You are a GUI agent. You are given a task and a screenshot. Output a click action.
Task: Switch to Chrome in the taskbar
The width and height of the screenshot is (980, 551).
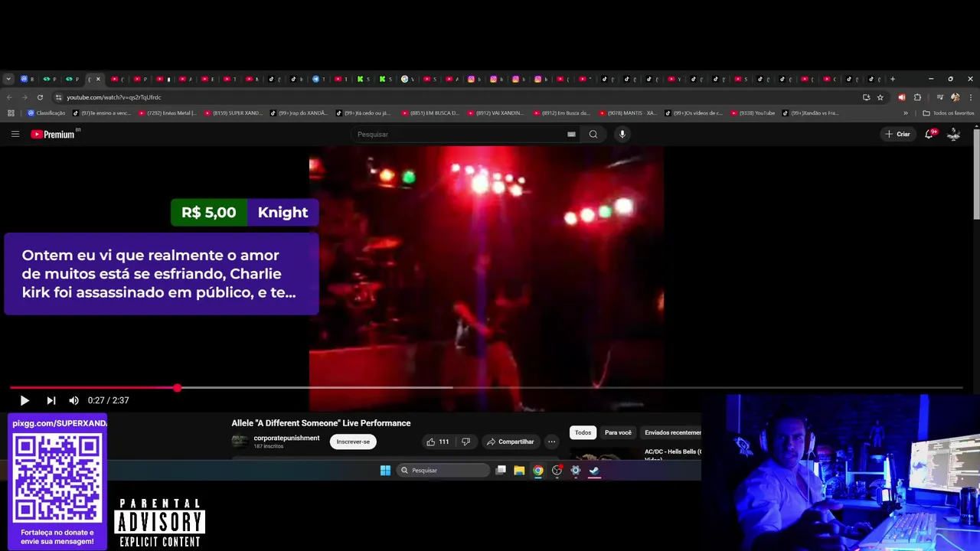pyautogui.click(x=538, y=470)
